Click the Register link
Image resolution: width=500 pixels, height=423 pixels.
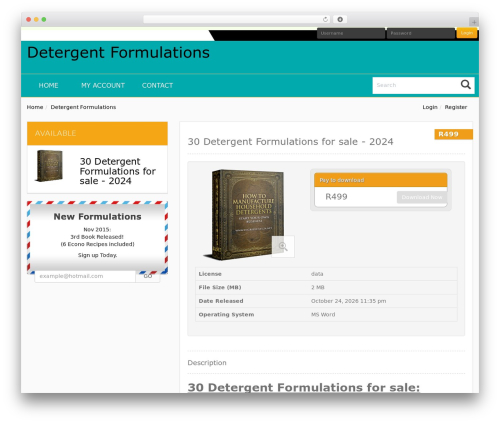(456, 107)
